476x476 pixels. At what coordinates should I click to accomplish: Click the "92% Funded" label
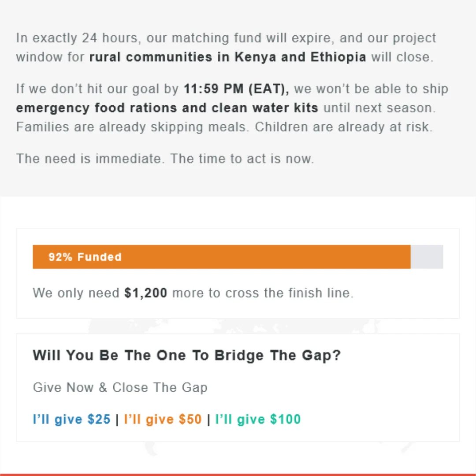85,257
